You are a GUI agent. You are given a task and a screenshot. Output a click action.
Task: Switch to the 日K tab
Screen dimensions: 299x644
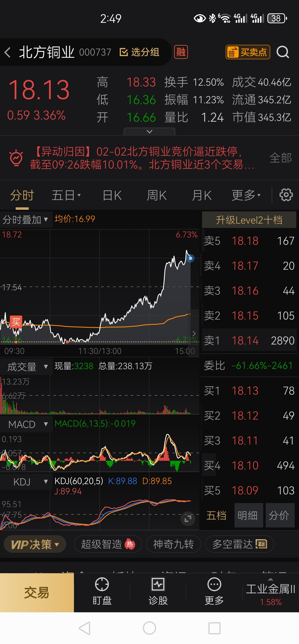(x=112, y=195)
